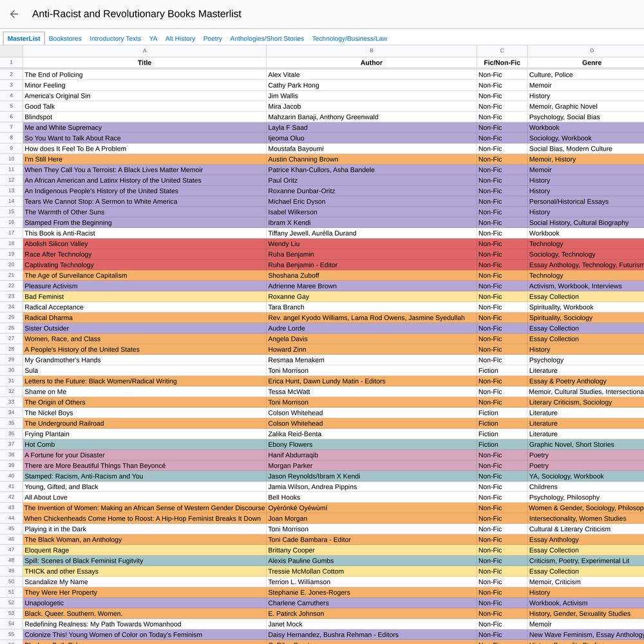644x644 pixels.
Task: Select the "Layla F Saad" author cell
Action: 372,128
